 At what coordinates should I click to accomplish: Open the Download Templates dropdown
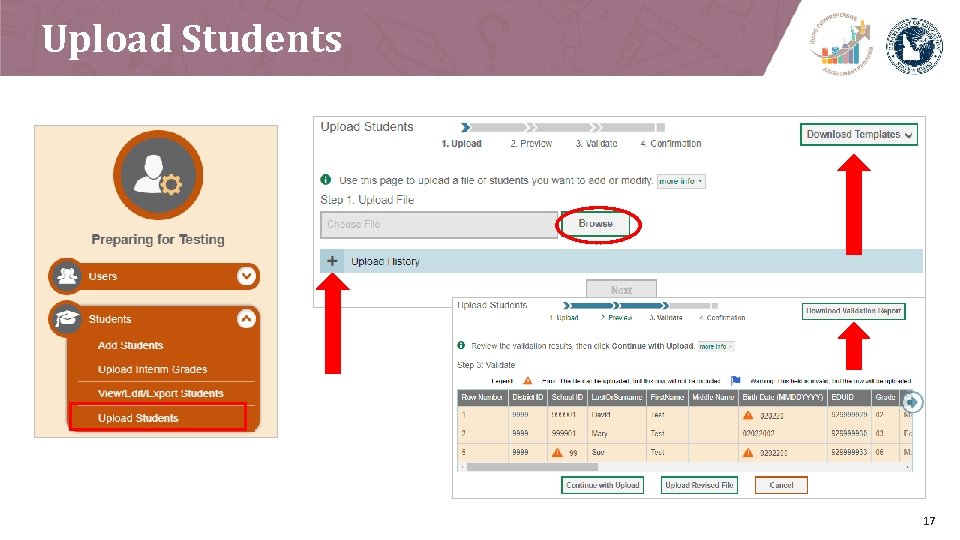(858, 135)
